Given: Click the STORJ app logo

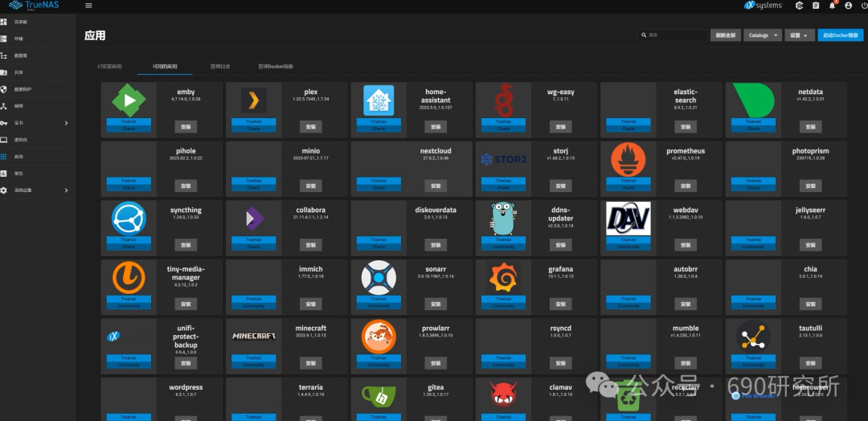Looking at the screenshot, I should 503,160.
